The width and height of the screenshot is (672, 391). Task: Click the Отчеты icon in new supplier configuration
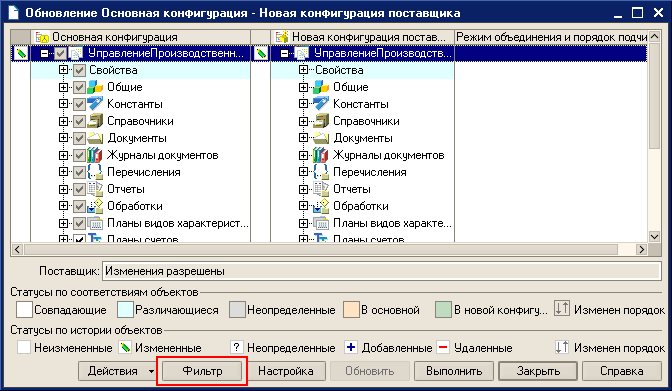[x=321, y=189]
